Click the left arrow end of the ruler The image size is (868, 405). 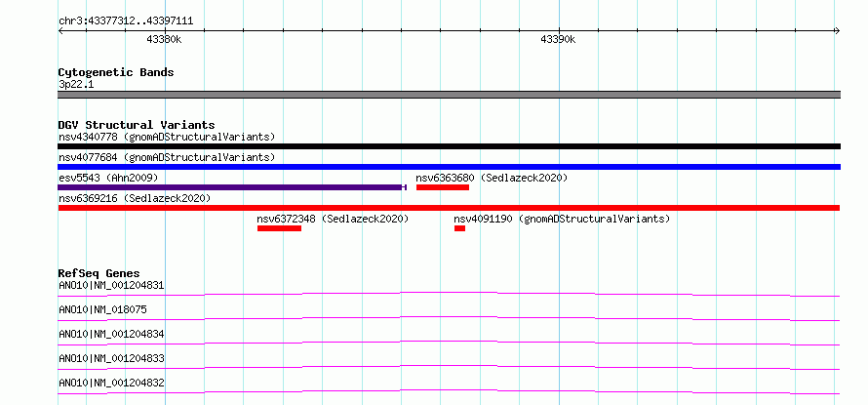click(x=61, y=31)
